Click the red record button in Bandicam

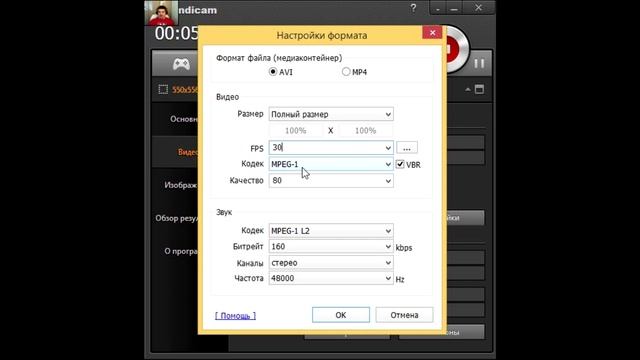point(454,50)
